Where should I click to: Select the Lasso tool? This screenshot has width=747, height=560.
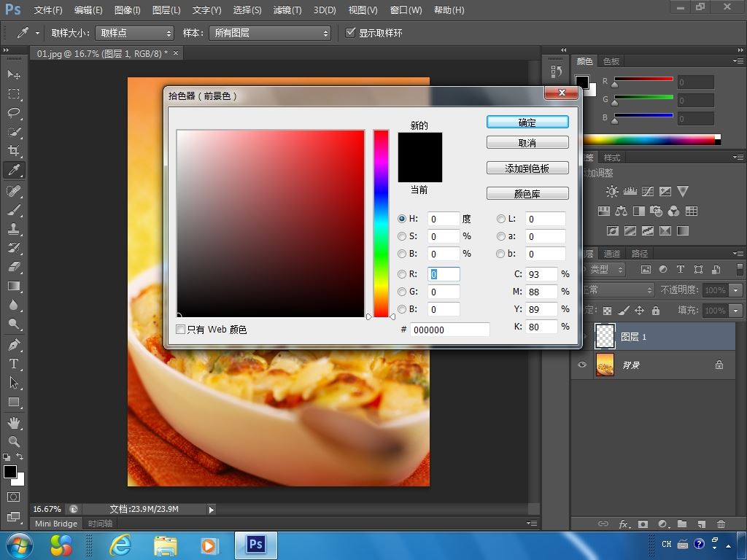coord(14,113)
